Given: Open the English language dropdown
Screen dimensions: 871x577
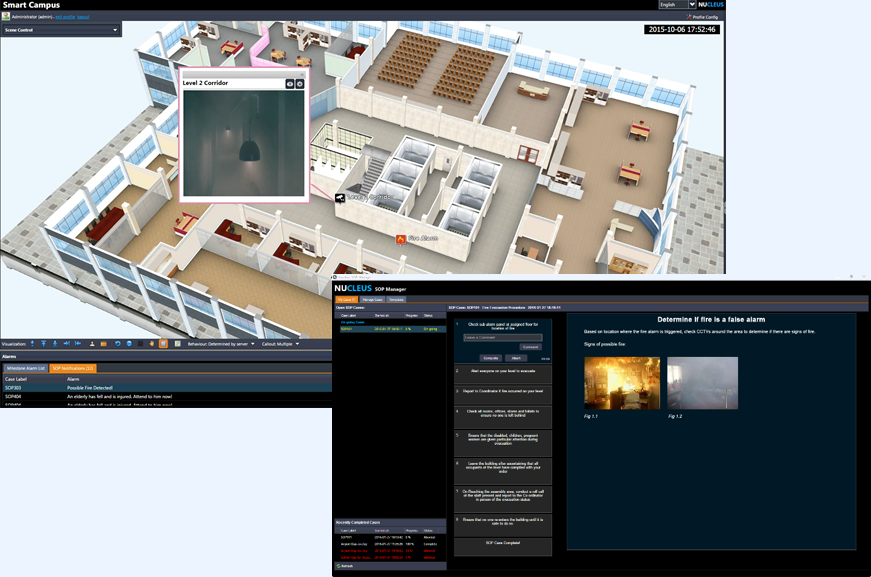Looking at the screenshot, I should point(677,4).
